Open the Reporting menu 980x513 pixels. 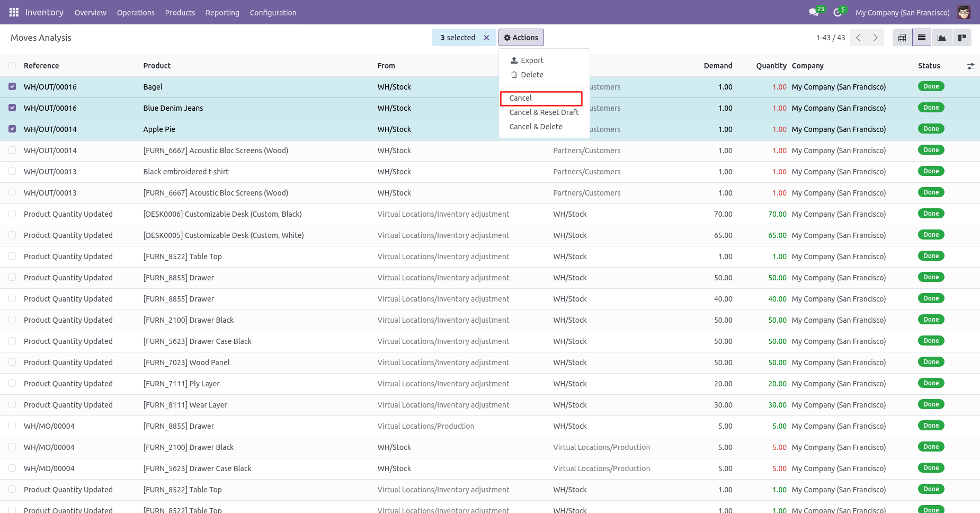coord(222,13)
